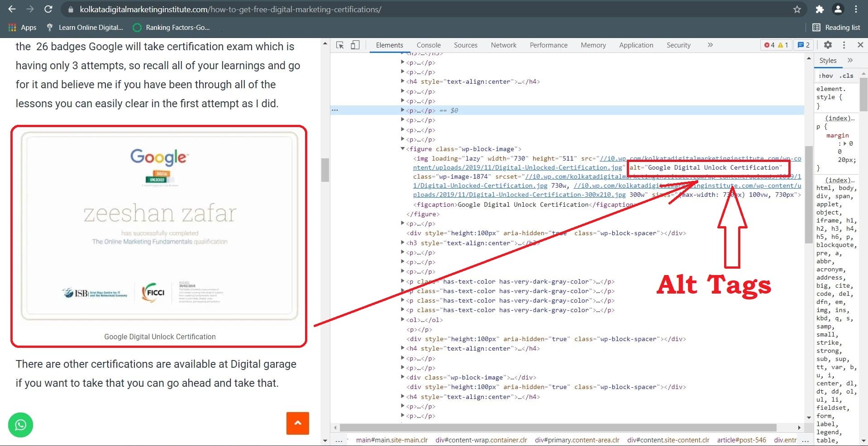Bookmark this page with star icon
This screenshot has width=868, height=446.
tap(797, 9)
